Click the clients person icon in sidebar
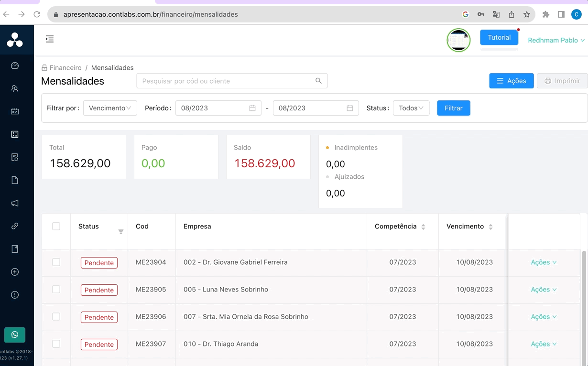This screenshot has width=588, height=366. [x=15, y=88]
